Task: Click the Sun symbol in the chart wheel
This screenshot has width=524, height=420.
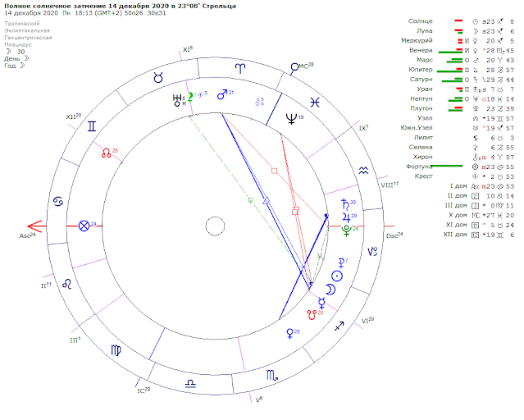Action: point(337,276)
